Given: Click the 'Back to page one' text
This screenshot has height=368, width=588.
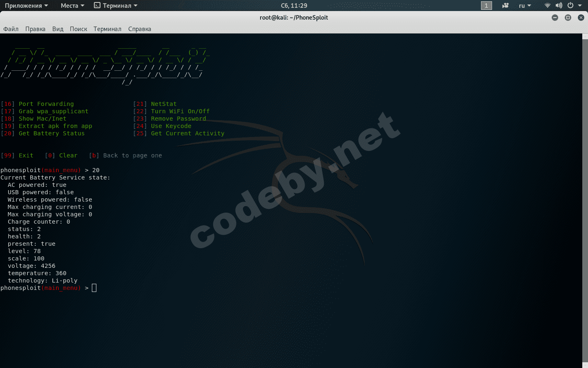Looking at the screenshot, I should [133, 155].
